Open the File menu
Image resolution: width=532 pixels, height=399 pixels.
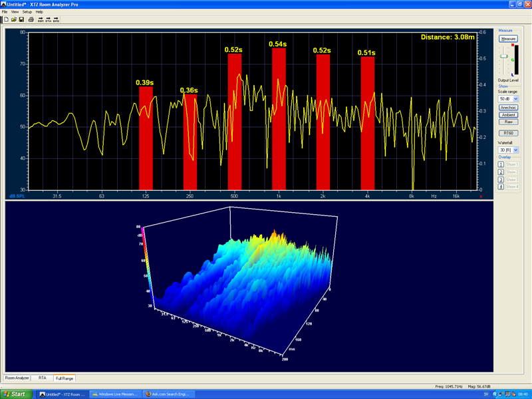(5, 11)
